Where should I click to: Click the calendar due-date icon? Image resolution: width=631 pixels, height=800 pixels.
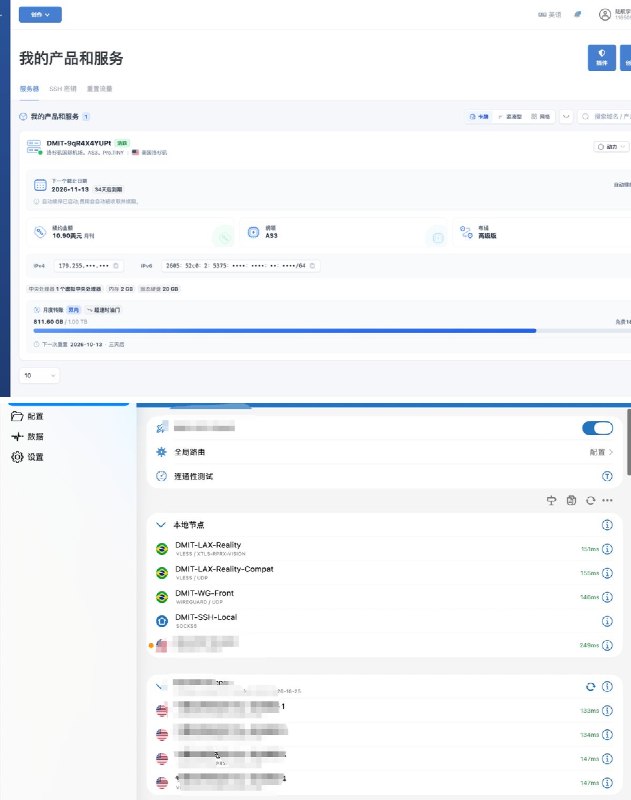(x=40, y=185)
